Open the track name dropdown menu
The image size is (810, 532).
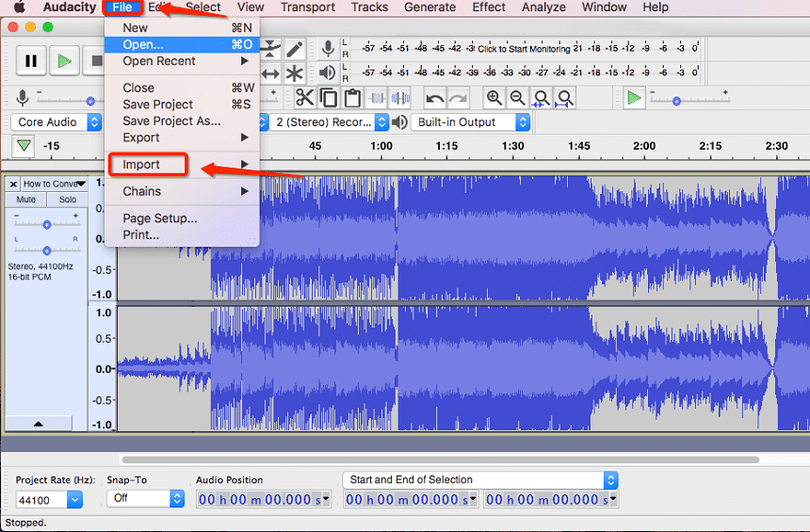55,184
